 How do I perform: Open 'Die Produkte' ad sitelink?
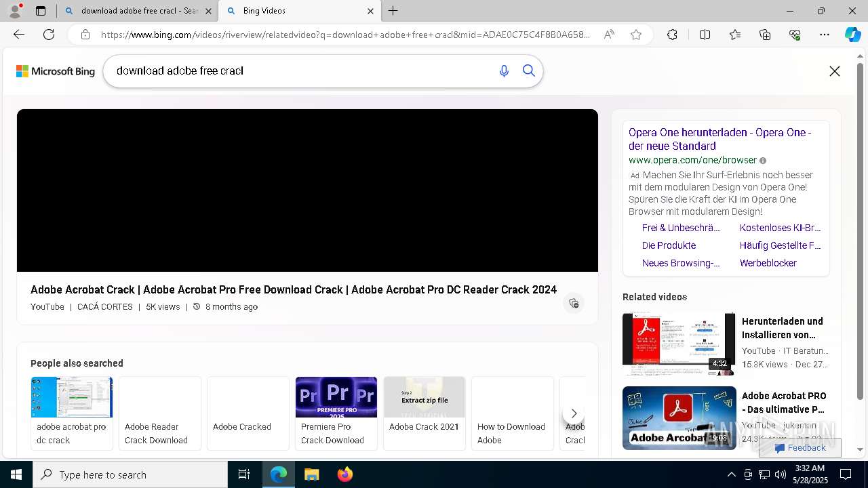coord(669,245)
